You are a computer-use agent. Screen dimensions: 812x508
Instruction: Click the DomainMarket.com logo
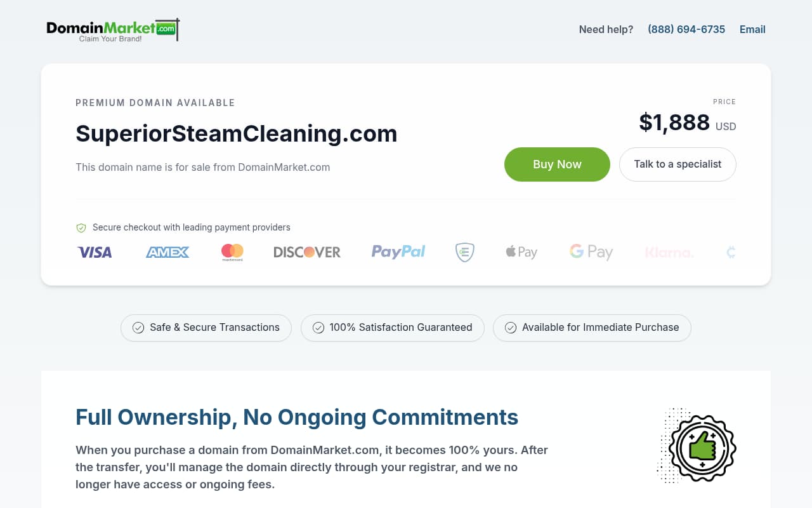click(x=112, y=29)
